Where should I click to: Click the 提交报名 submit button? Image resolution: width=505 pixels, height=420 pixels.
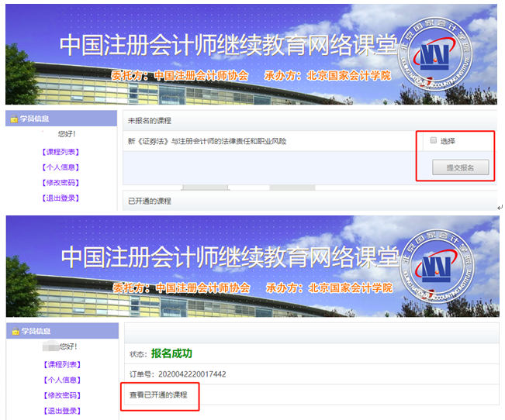coord(460,167)
